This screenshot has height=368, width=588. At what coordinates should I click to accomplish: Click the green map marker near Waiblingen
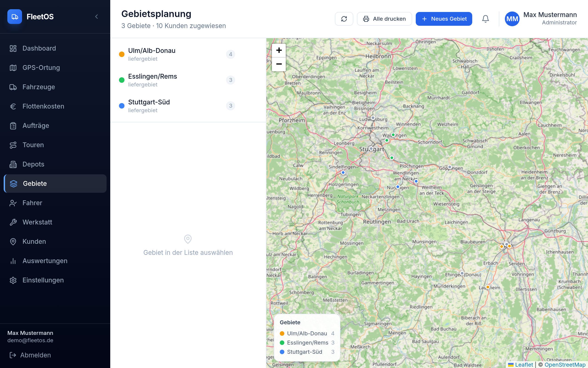point(393,135)
